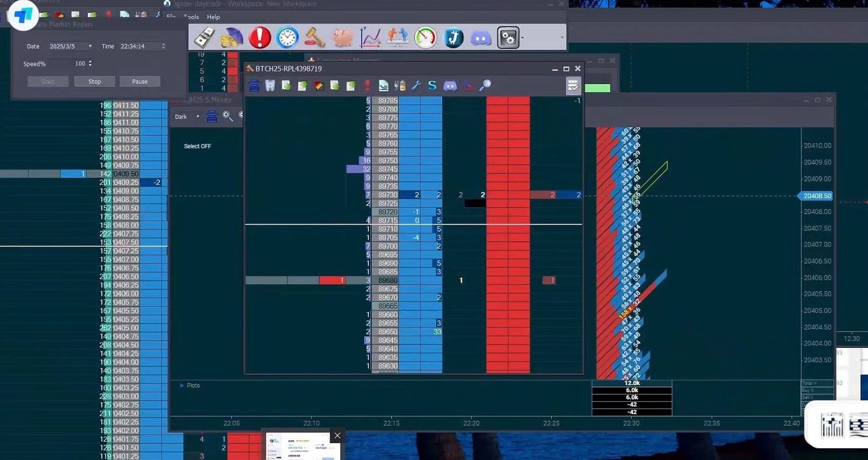Toggle Select OFF in the chart
Viewport: 868px width, 460px height.
(x=198, y=146)
